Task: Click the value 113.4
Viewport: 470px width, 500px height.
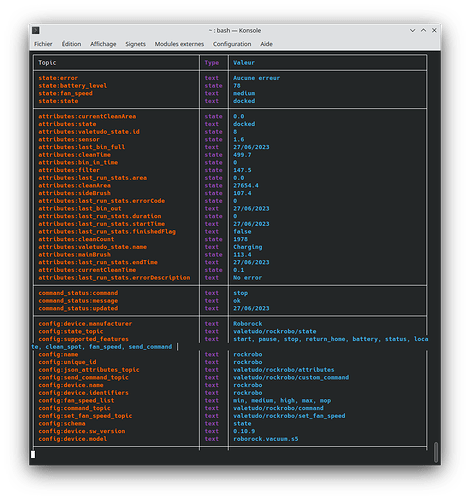Action: (x=242, y=255)
